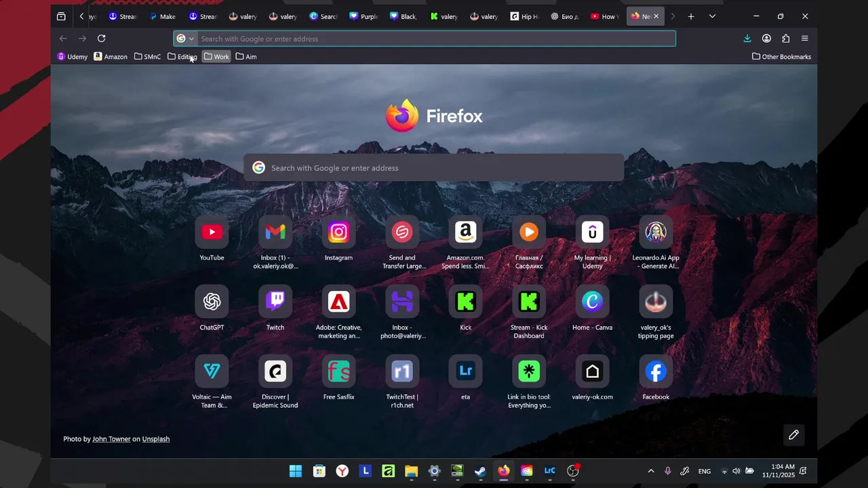The height and width of the screenshot is (488, 868).
Task: Open the Firefox account profile icon
Action: pos(766,39)
